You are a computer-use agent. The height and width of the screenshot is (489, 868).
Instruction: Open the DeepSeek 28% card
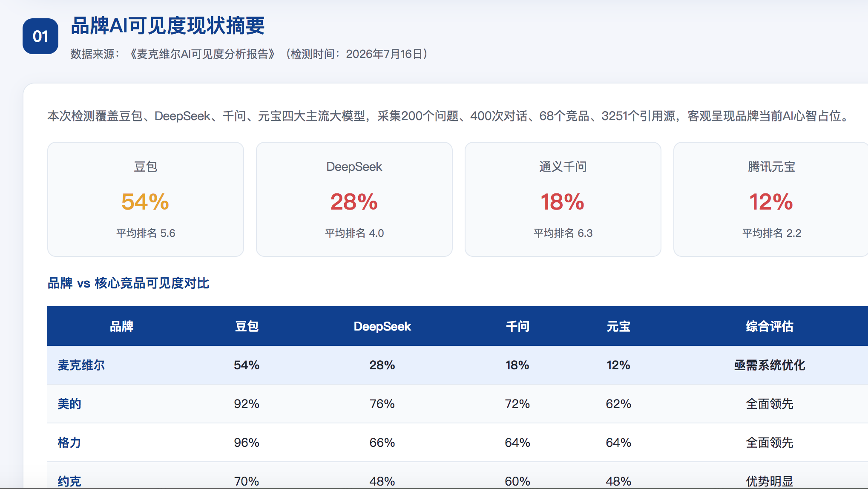click(354, 199)
